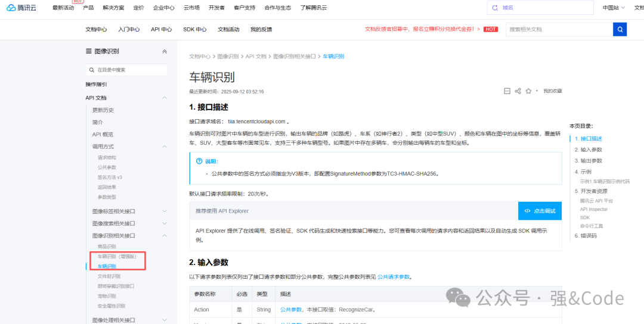Screen dimensions: 644x324
Task: Switch to the API 中心 tab
Action: point(162,30)
